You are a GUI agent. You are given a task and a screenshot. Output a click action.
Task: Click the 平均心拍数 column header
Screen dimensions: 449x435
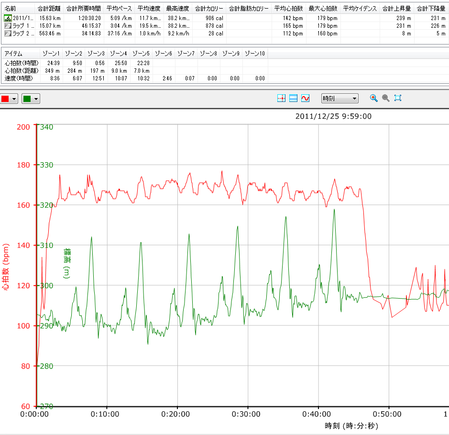pyautogui.click(x=289, y=8)
